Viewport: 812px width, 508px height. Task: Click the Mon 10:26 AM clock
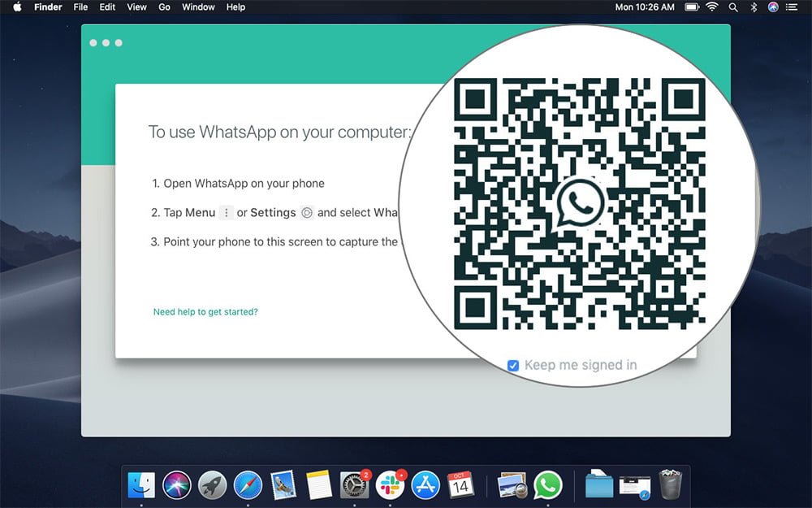click(645, 7)
